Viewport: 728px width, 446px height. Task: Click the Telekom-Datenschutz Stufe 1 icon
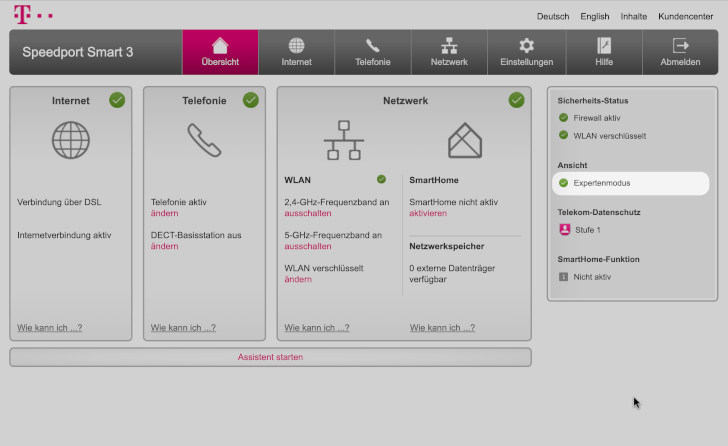[565, 230]
